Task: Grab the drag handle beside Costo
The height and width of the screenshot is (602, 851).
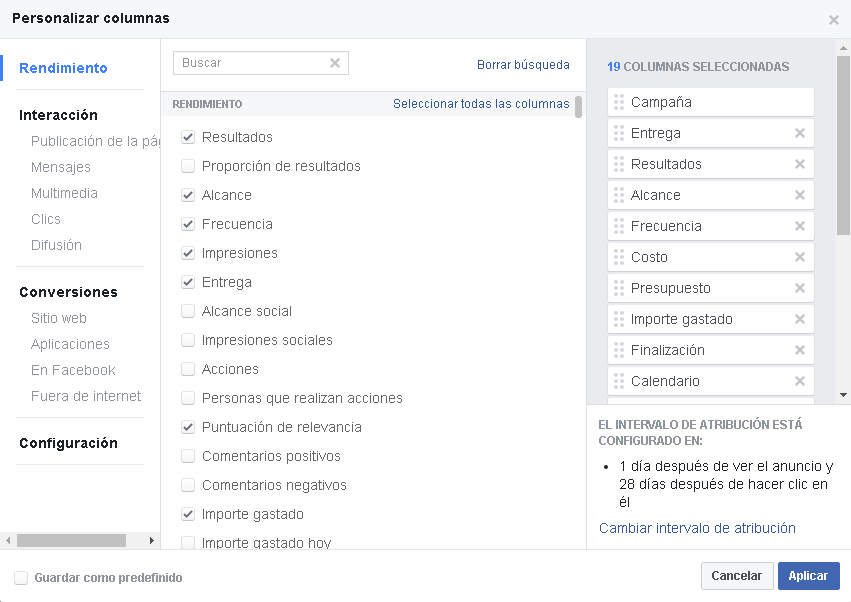Action: [619, 257]
